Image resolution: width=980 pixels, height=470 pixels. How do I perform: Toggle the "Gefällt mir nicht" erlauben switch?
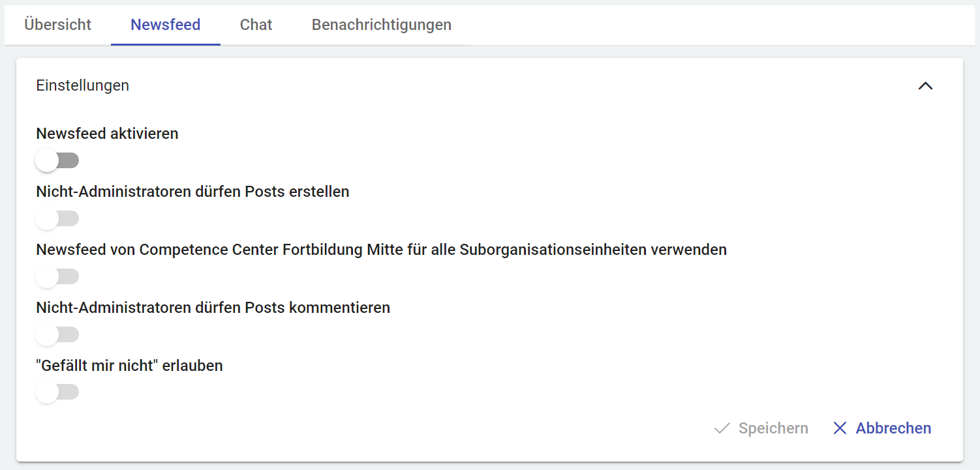tap(57, 392)
